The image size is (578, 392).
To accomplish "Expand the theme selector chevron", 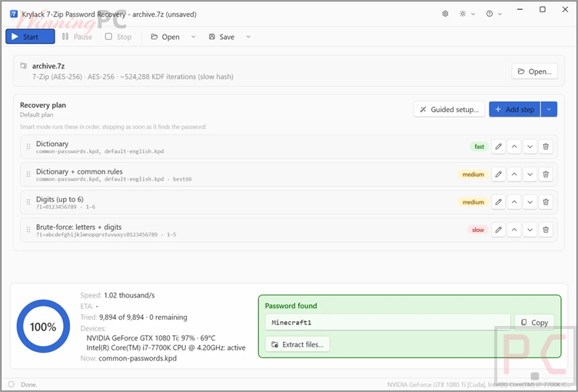I will point(473,14).
